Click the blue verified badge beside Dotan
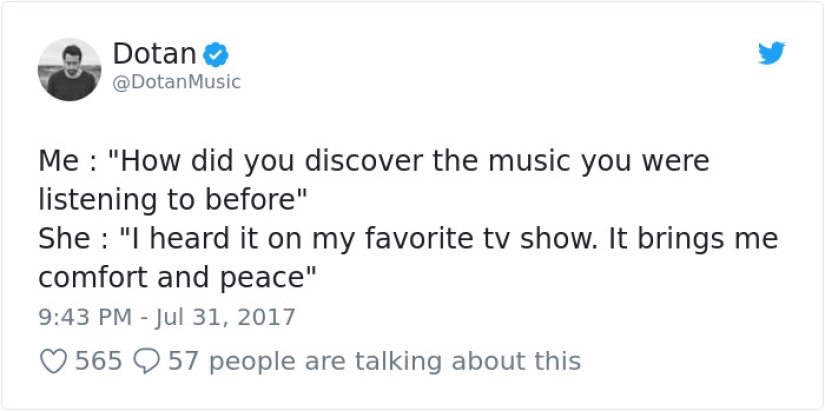Viewport: 825px width, 411px height. (217, 53)
